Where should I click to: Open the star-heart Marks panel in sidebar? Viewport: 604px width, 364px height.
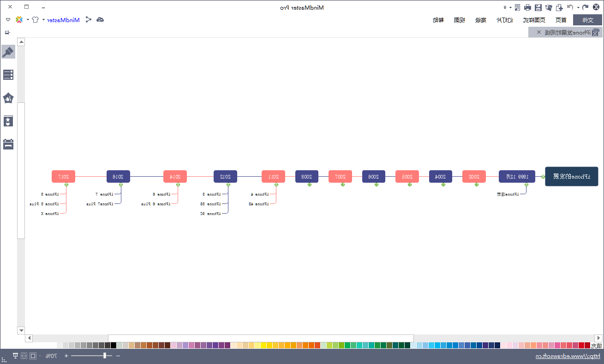8,121
